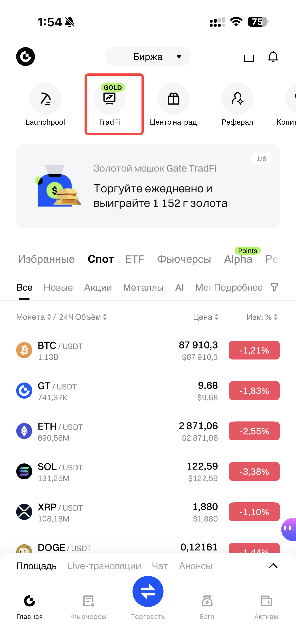Image resolution: width=296 pixels, height=644 pixels.
Task: Open the Золотой мешок Gate TradFi banner
Action: click(148, 186)
